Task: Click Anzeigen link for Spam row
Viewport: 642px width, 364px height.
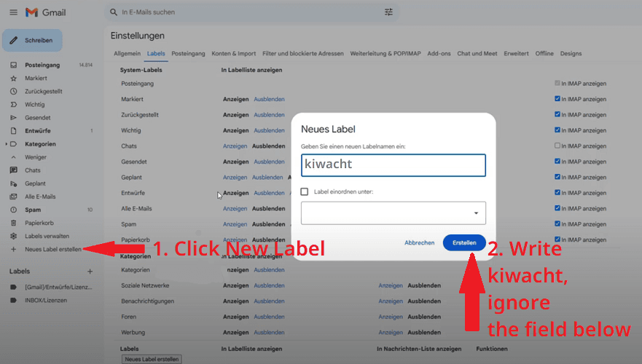Action: click(x=235, y=224)
